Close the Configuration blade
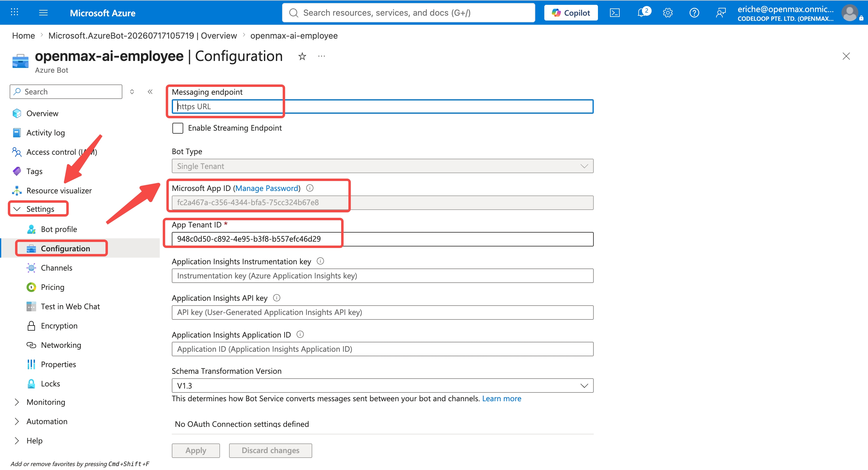Viewport: 868px width, 470px height. tap(846, 56)
